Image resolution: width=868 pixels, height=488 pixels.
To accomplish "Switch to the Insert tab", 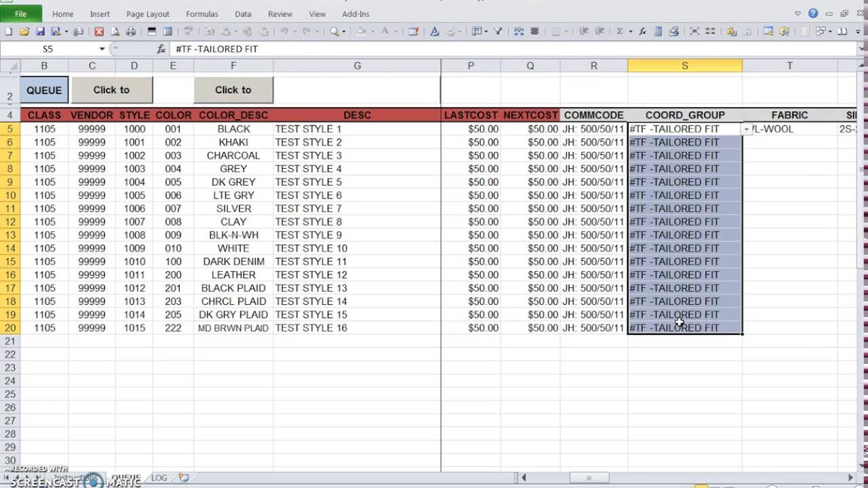I will [x=100, y=14].
